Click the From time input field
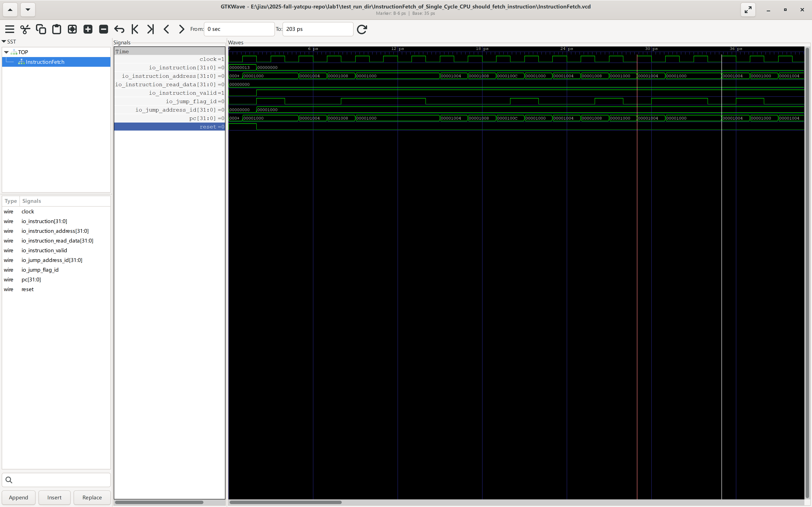Image resolution: width=812 pixels, height=507 pixels. (239, 29)
